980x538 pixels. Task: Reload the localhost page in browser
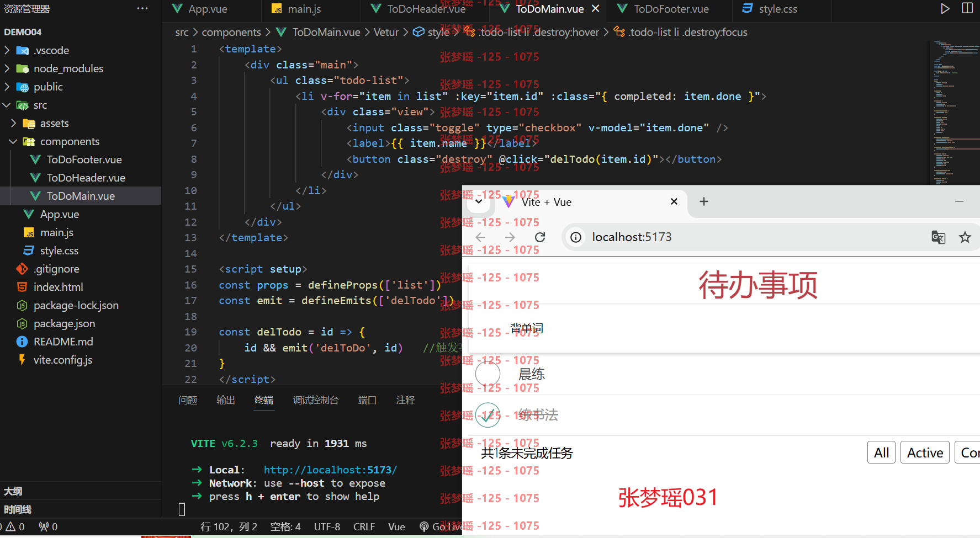pos(540,237)
